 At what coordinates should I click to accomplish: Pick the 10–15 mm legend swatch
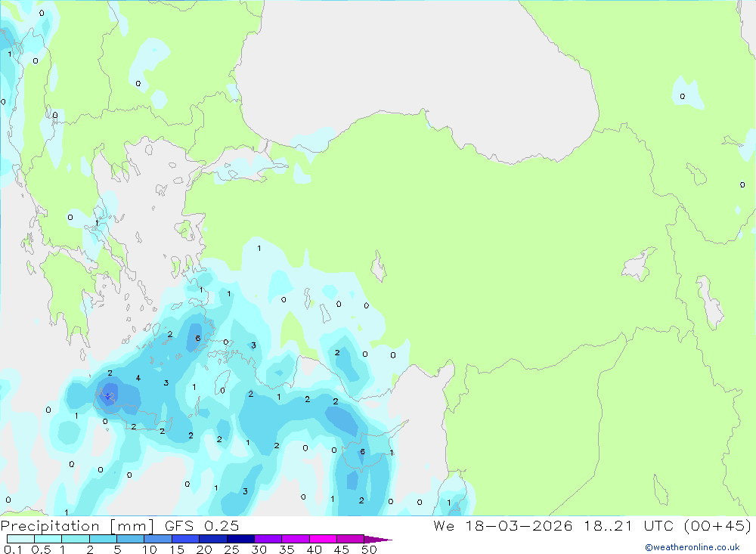tap(158, 539)
